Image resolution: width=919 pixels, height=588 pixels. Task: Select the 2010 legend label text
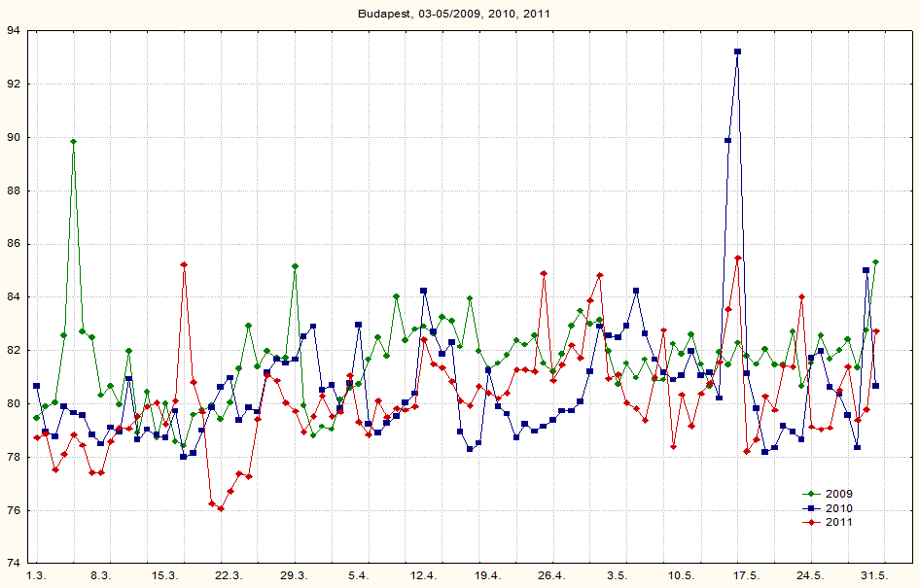840,508
